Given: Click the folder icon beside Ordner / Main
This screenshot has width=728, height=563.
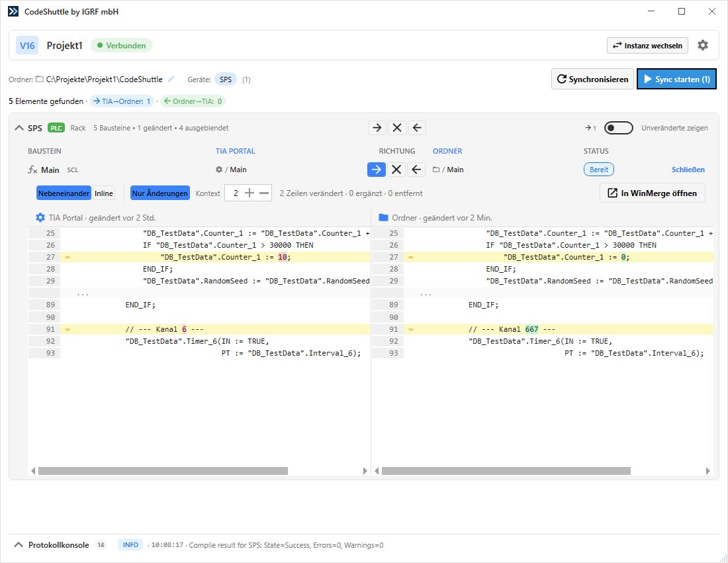Looking at the screenshot, I should pyautogui.click(x=436, y=170).
